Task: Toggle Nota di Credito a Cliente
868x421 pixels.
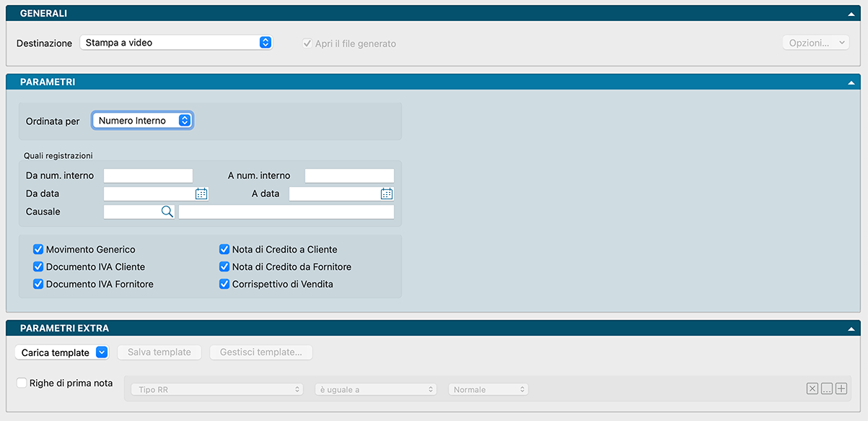Action: click(224, 250)
